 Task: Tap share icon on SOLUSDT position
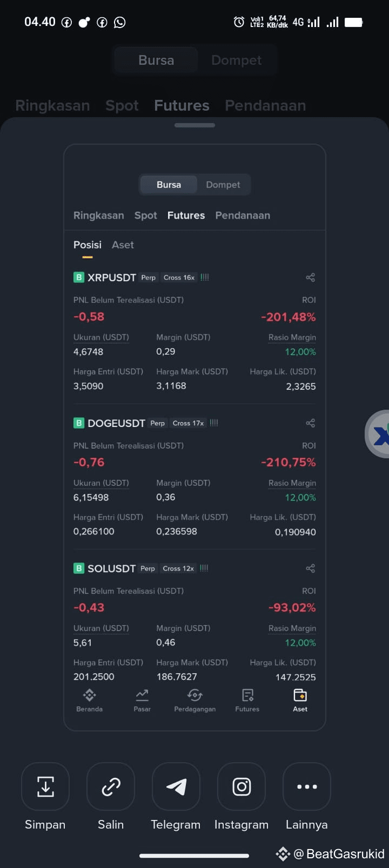click(310, 568)
